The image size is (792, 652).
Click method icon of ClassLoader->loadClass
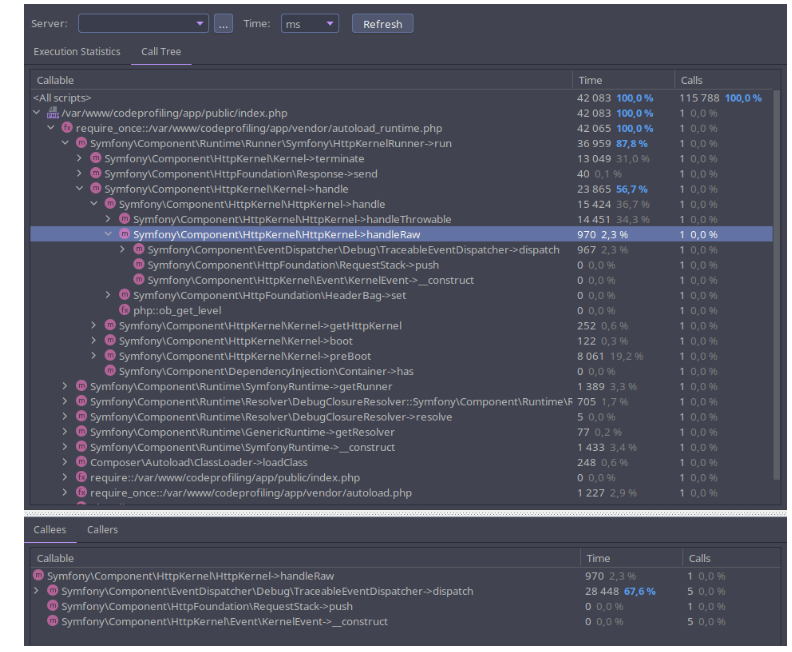pyautogui.click(x=81, y=462)
